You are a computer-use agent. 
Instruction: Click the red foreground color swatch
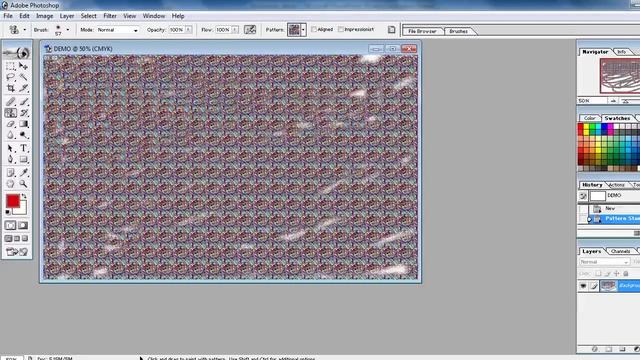(x=12, y=200)
